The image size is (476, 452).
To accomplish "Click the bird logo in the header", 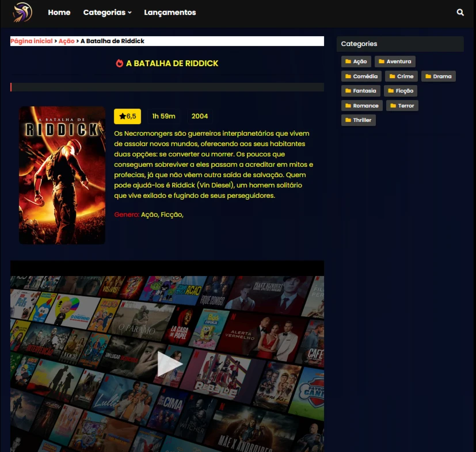I will (x=22, y=13).
